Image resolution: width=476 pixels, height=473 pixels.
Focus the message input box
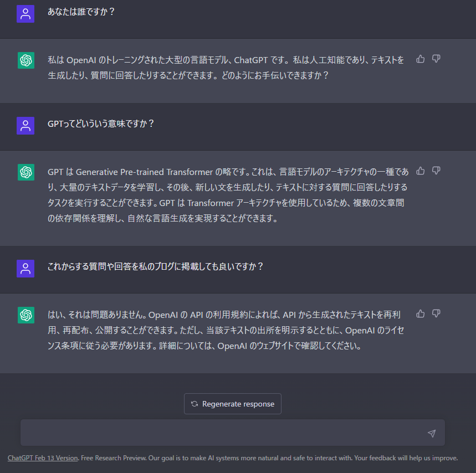pos(222,433)
